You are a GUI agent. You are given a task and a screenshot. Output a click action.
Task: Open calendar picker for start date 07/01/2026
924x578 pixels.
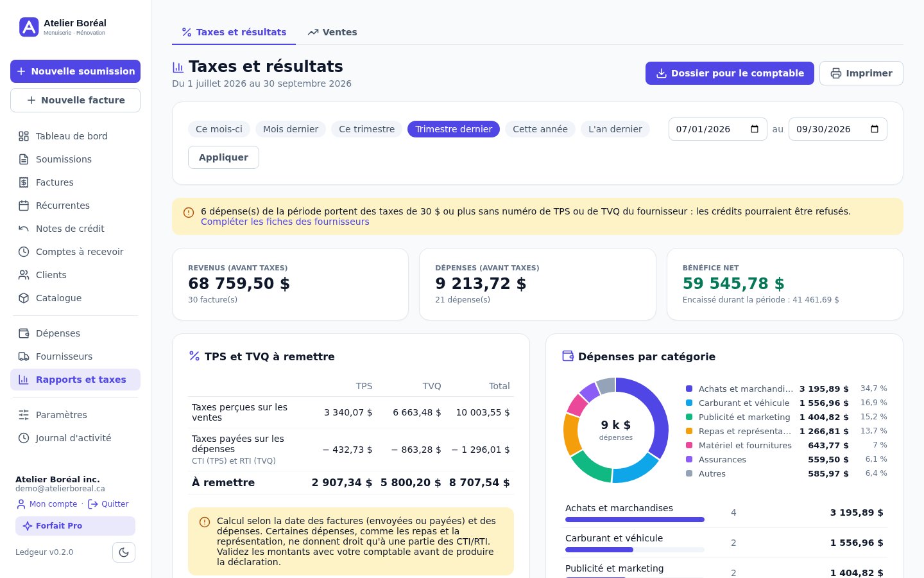(755, 129)
